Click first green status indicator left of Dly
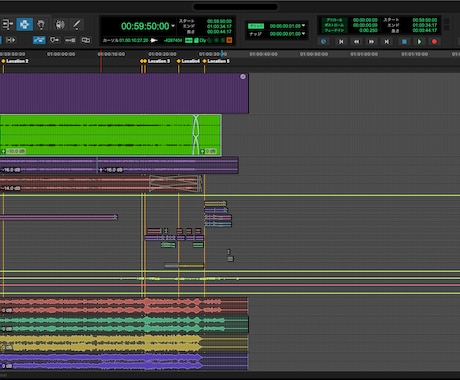The height and width of the screenshot is (380, 460). tap(189, 40)
